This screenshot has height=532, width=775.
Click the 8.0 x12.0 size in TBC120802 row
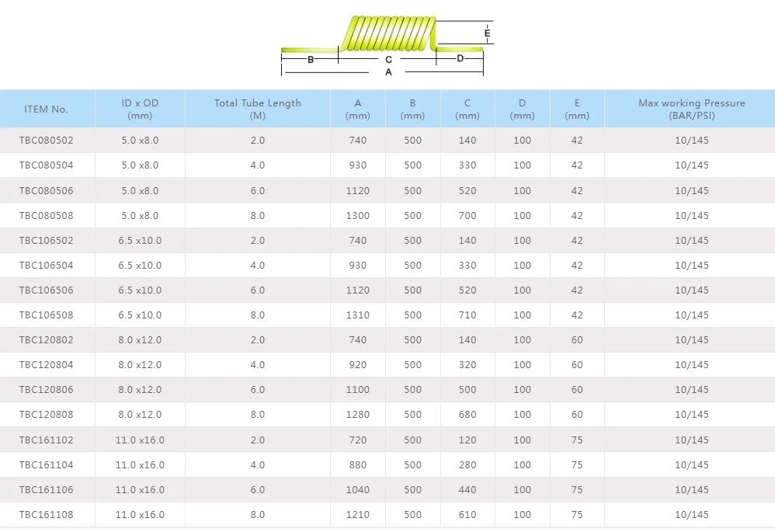tap(140, 339)
